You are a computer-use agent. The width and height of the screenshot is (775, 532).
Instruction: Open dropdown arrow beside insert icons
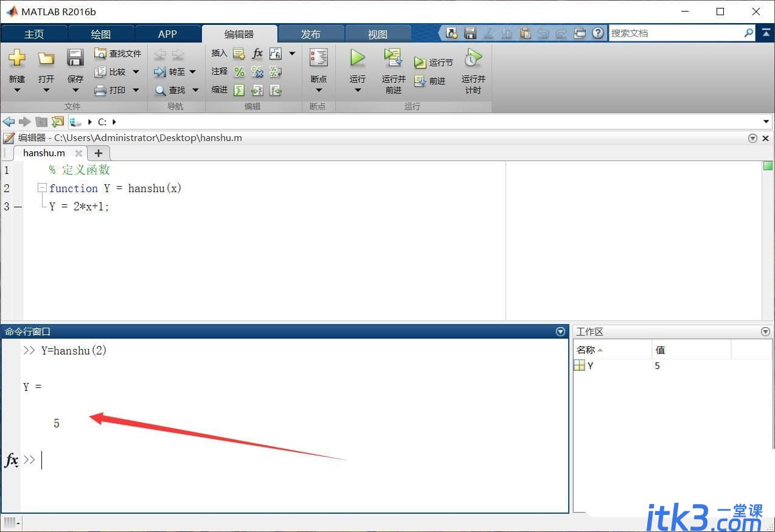click(292, 54)
